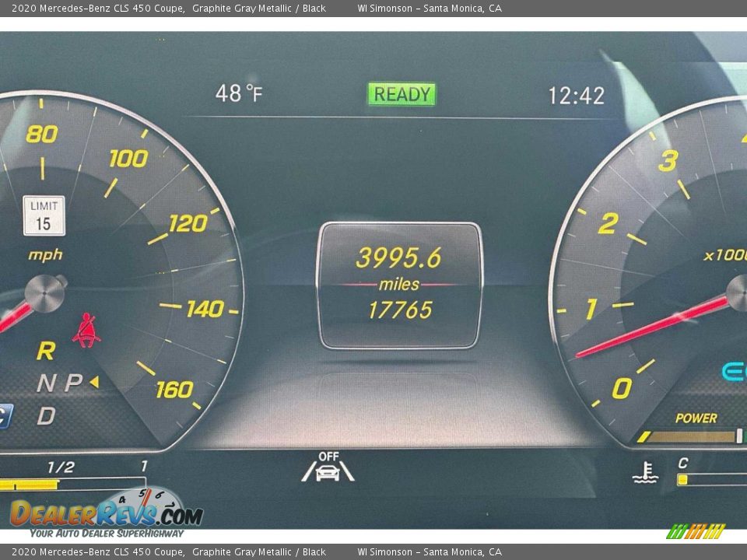Click the green READY indicator
This screenshot has width=747, height=560.
(402, 94)
